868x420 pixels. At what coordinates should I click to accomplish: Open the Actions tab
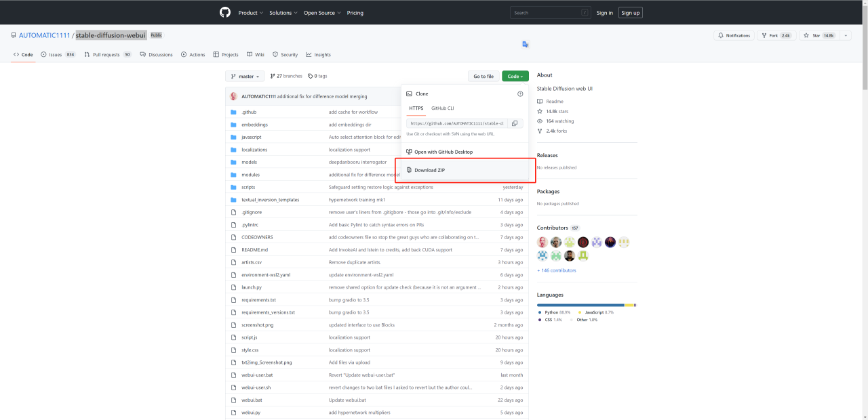click(x=193, y=55)
